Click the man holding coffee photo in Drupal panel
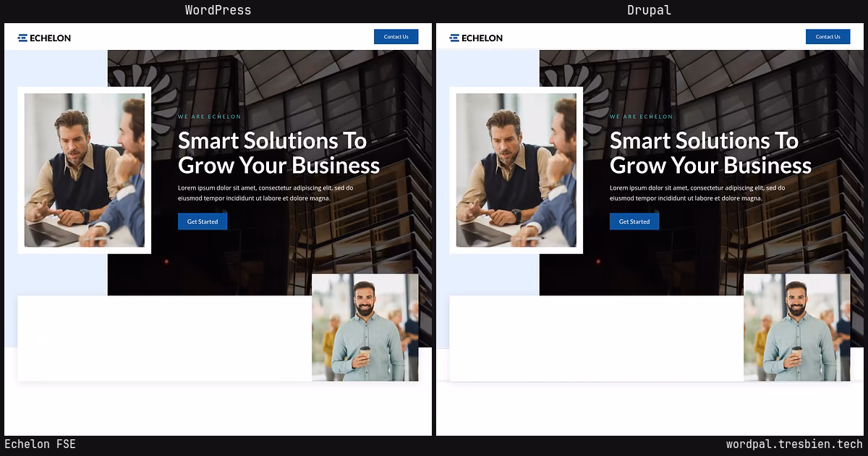The image size is (868, 456). (x=797, y=327)
